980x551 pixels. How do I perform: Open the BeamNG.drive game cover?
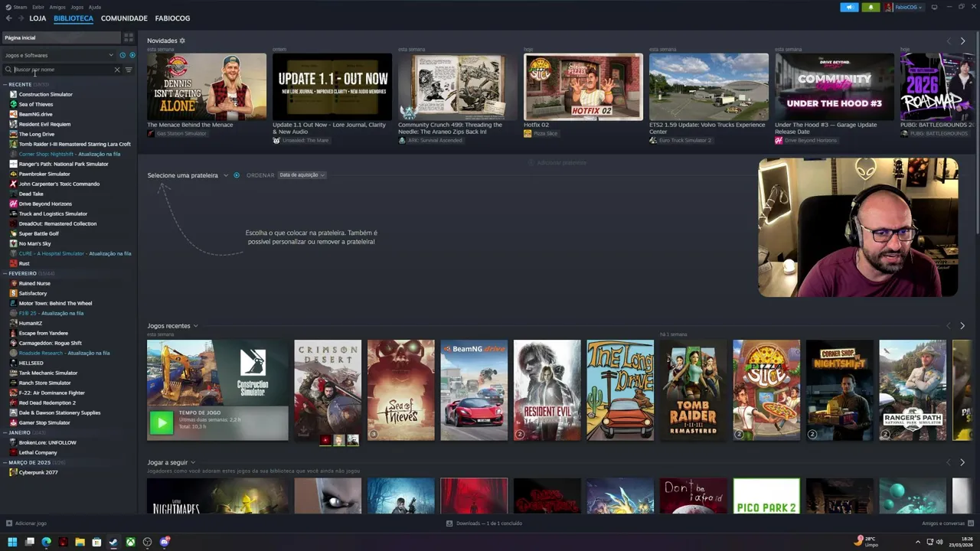point(474,390)
